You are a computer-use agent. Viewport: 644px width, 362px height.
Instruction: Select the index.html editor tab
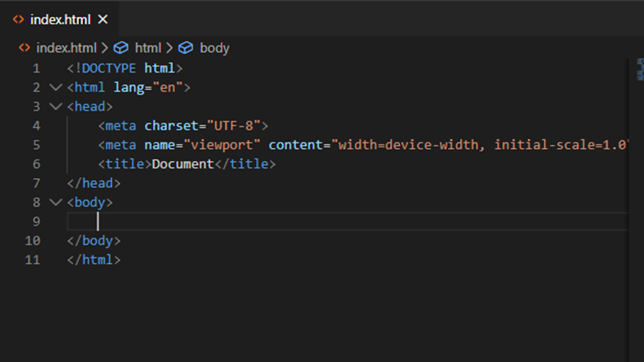coord(60,20)
